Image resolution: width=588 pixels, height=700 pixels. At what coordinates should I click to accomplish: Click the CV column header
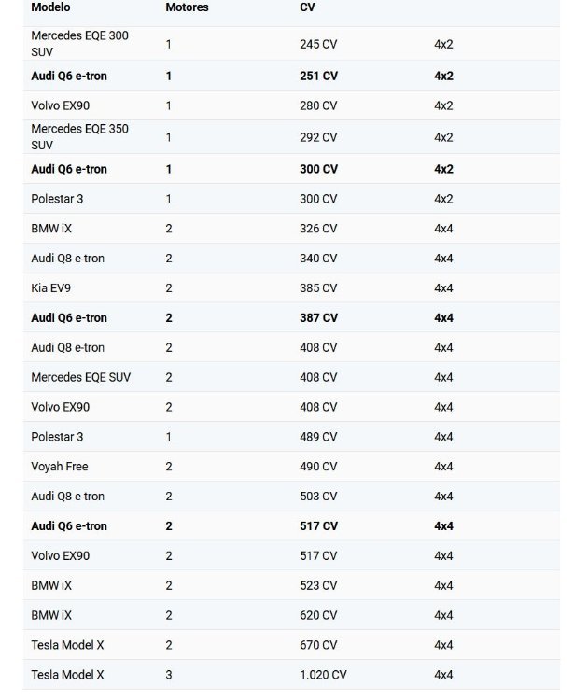point(307,7)
